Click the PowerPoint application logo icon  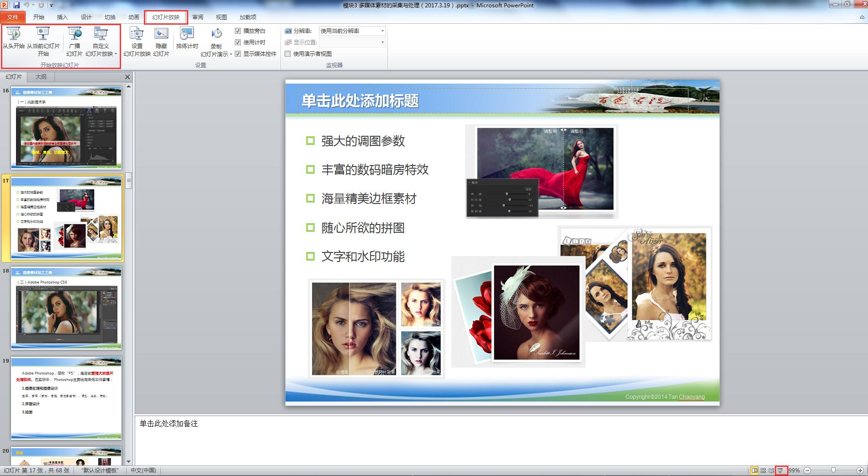point(5,5)
